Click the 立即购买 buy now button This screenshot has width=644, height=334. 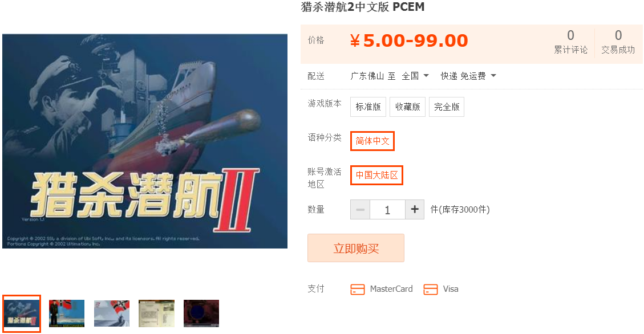point(356,248)
